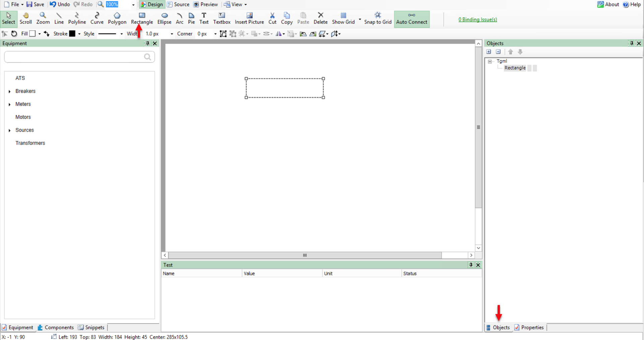Toggle Show Grid on canvas
The height and width of the screenshot is (340, 644).
(x=343, y=18)
